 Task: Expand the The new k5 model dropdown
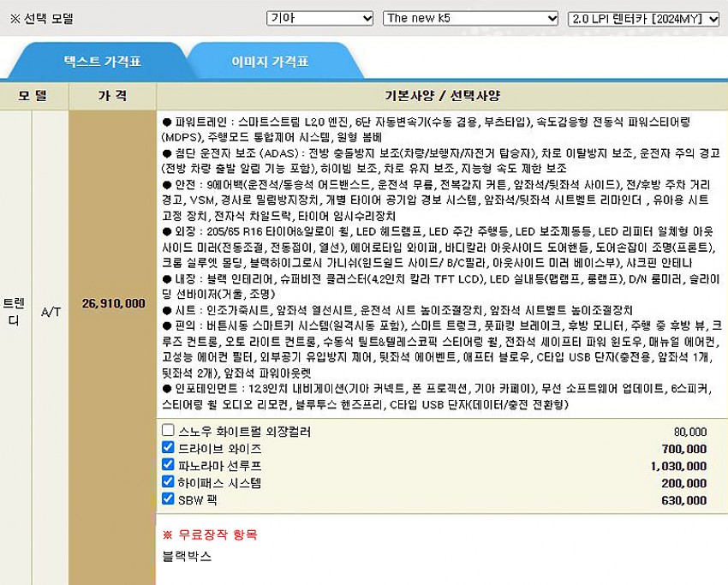click(469, 18)
